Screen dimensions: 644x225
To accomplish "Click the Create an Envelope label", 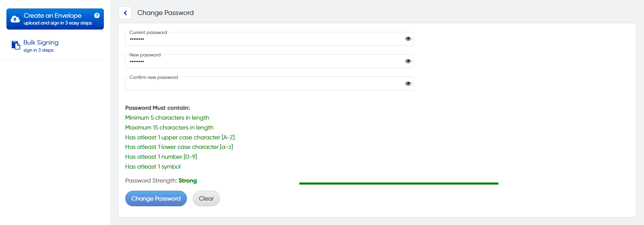I will tap(53, 16).
